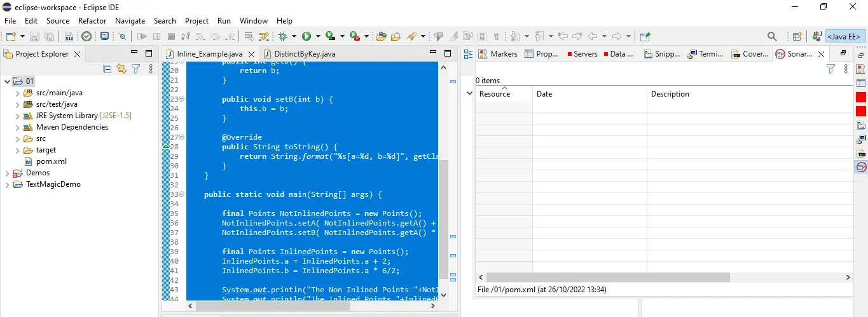Screen dimensions: 868x317
Task: Click the green Run button icon
Action: (307, 37)
